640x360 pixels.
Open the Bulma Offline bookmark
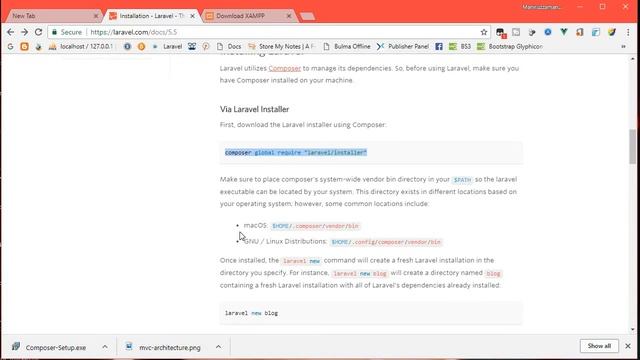click(347, 47)
